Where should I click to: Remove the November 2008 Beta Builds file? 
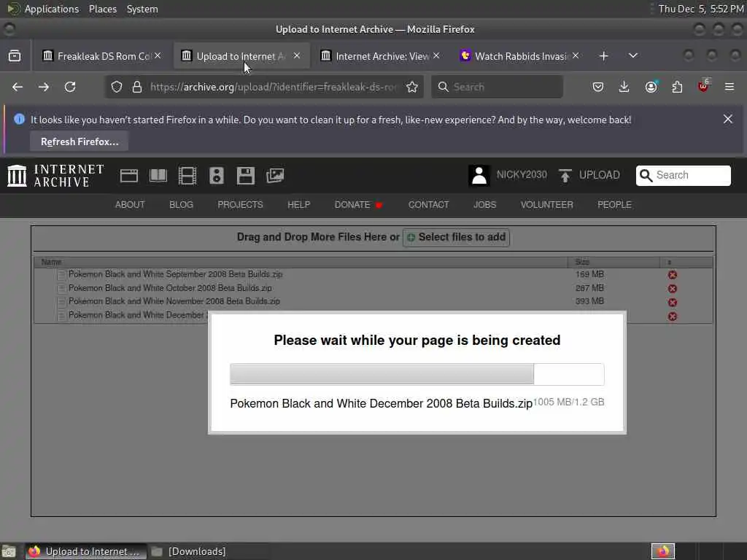point(672,303)
